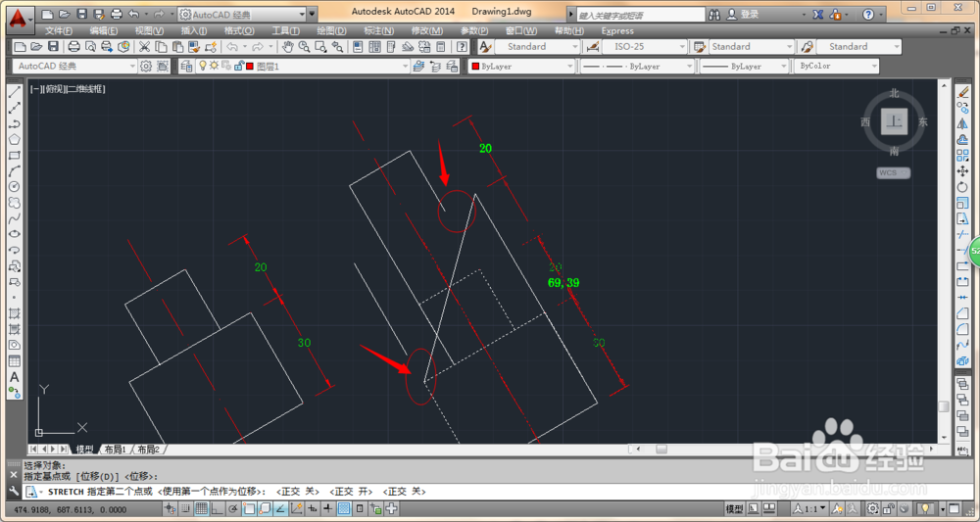Open the 修改(M) menu
Image resolution: width=980 pixels, height=522 pixels.
pos(427,30)
